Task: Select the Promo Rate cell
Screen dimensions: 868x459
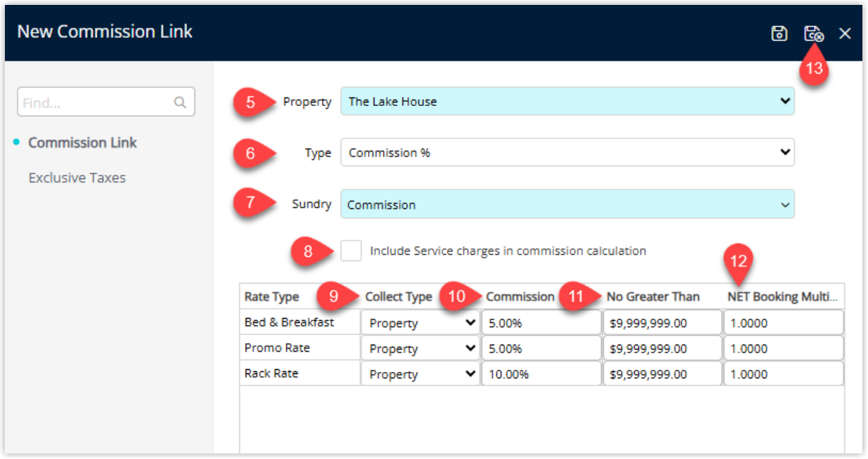Action: tap(300, 348)
